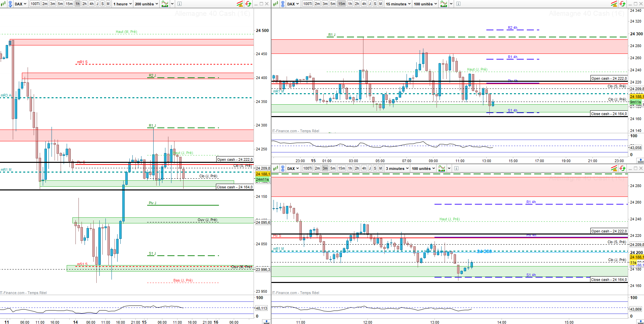Show the info icon on the 15 minutes chart
The height and width of the screenshot is (324, 644).
point(458,4)
